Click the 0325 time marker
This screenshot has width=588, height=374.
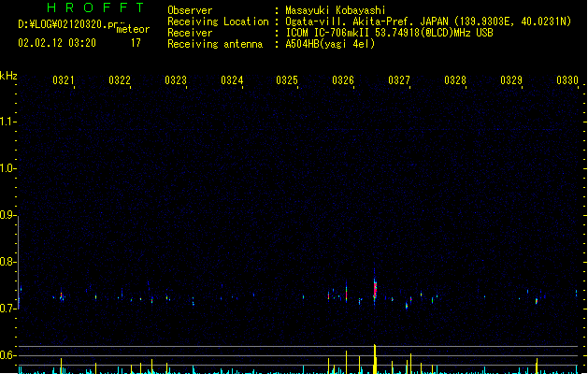click(287, 80)
